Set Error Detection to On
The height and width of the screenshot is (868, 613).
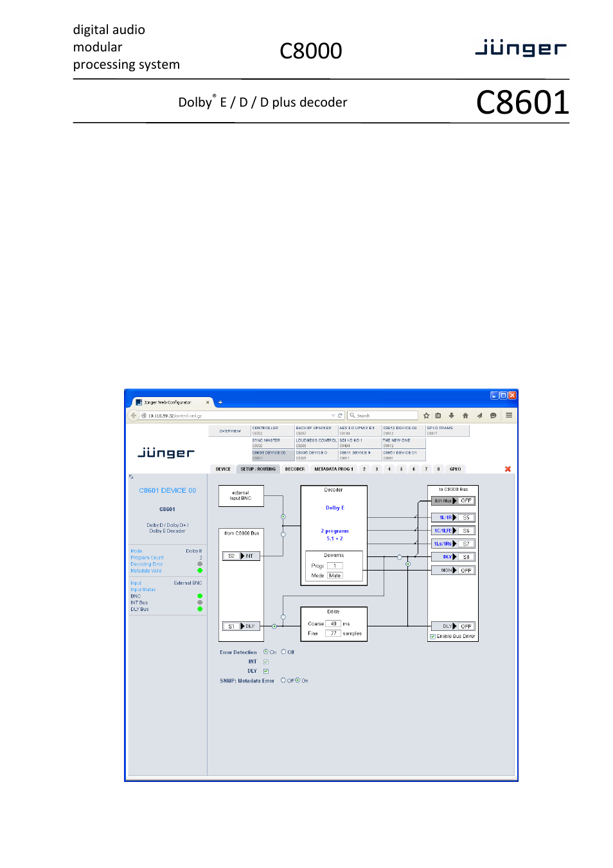pos(266,652)
